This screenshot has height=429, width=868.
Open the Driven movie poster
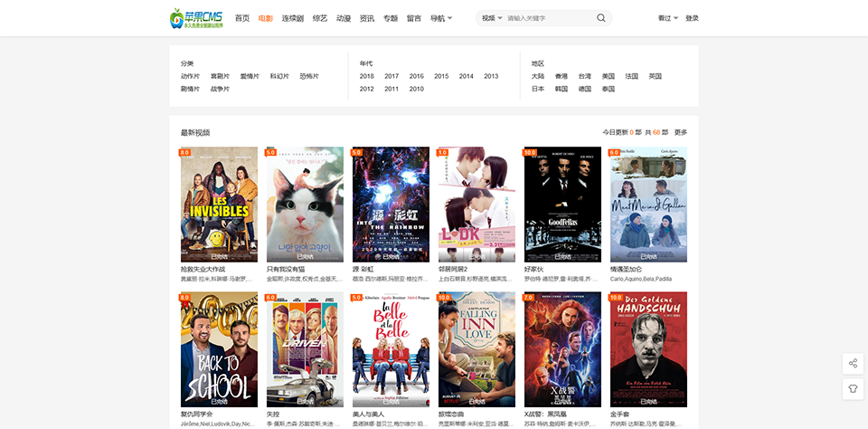(x=305, y=349)
